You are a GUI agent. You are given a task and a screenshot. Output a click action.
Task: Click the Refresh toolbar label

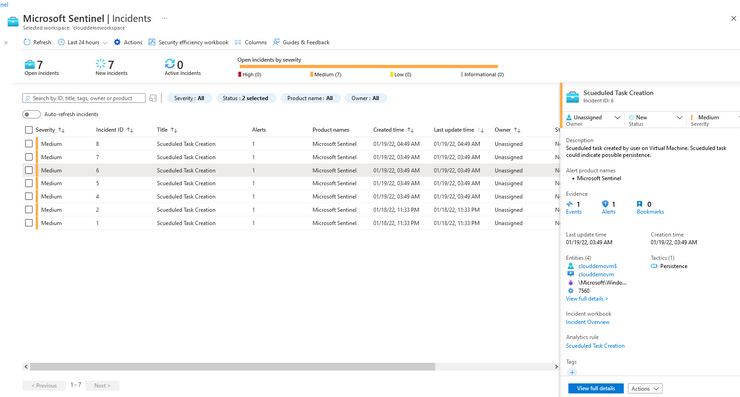pos(42,42)
